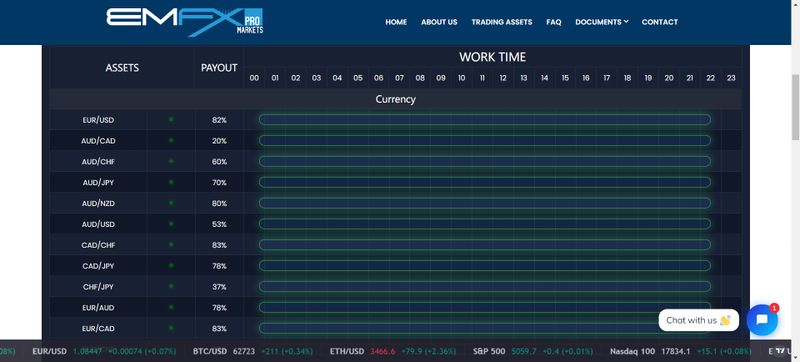
Task: Click the PAYOUT column header
Action: pos(219,68)
